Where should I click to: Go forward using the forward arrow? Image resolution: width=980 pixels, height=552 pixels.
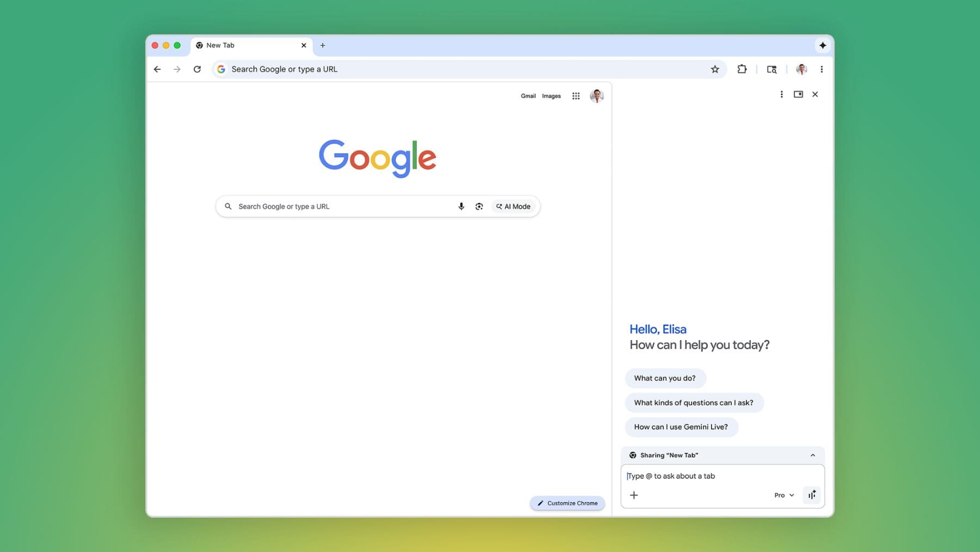[177, 69]
